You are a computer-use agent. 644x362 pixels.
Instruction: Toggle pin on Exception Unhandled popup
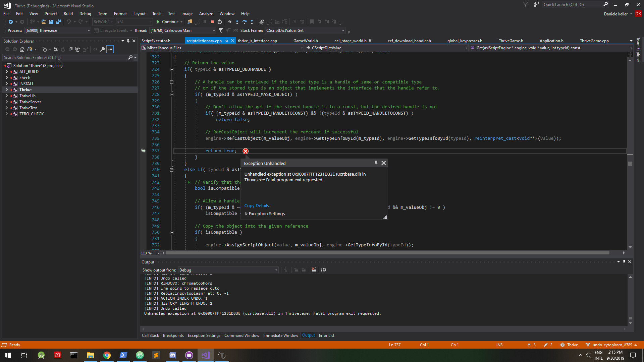(376, 163)
